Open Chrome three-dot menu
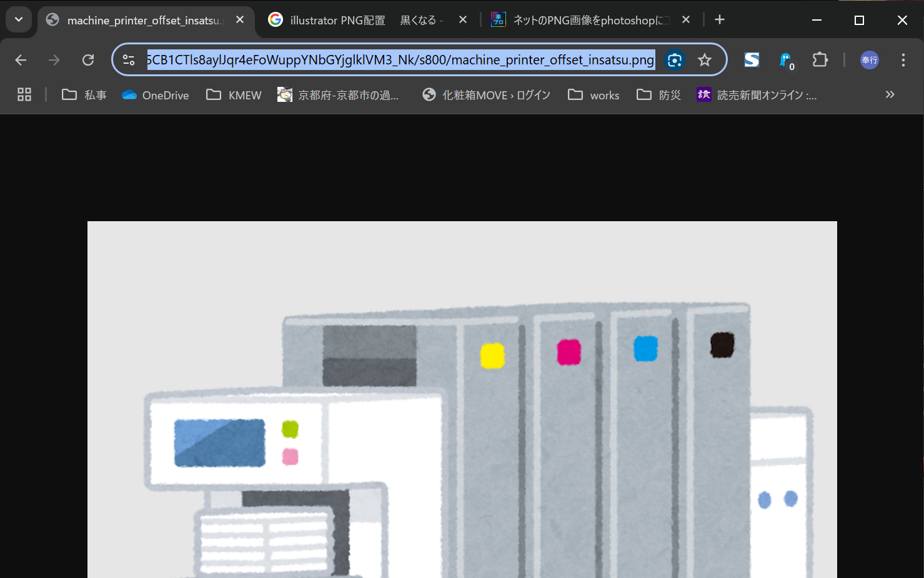 point(903,60)
